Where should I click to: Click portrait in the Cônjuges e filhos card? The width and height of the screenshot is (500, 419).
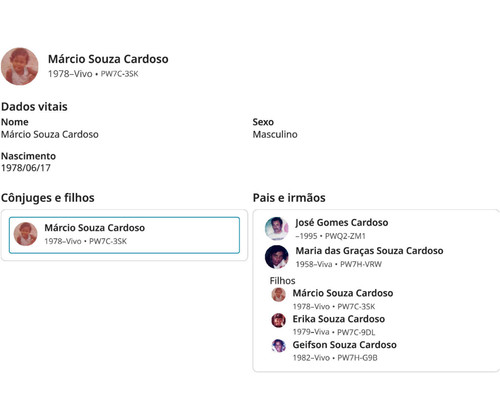pyautogui.click(x=25, y=234)
